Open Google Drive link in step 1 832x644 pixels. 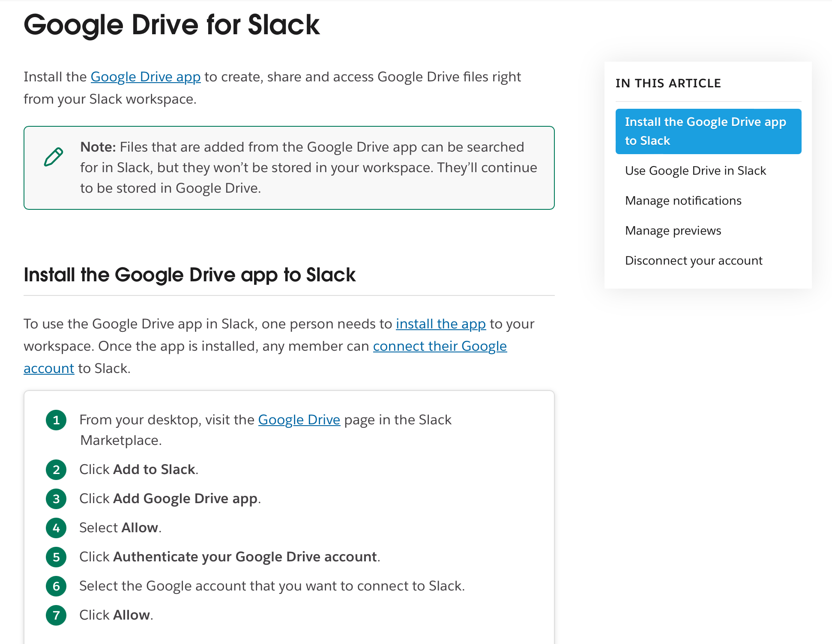299,420
